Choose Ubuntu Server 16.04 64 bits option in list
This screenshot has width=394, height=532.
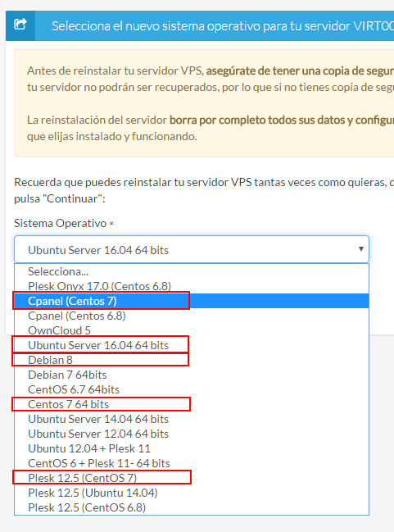[191, 345]
